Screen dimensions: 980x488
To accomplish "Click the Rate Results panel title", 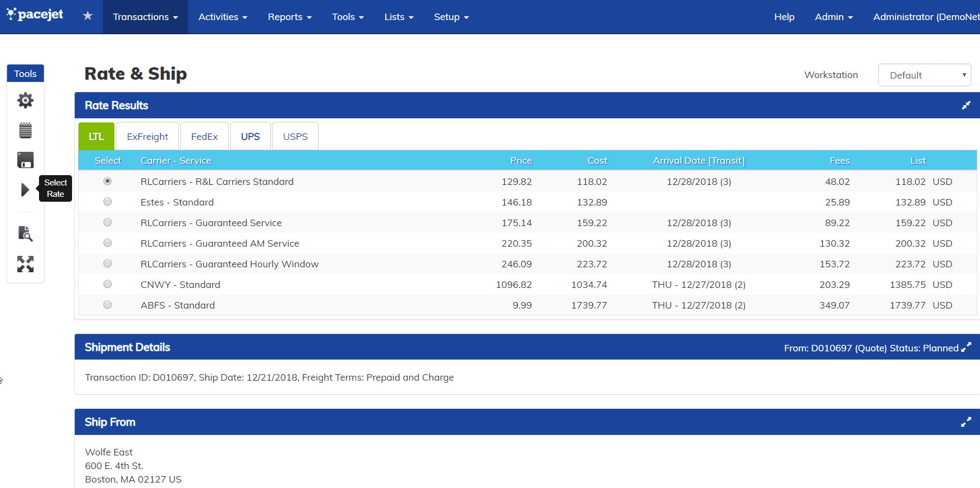I will coord(116,105).
